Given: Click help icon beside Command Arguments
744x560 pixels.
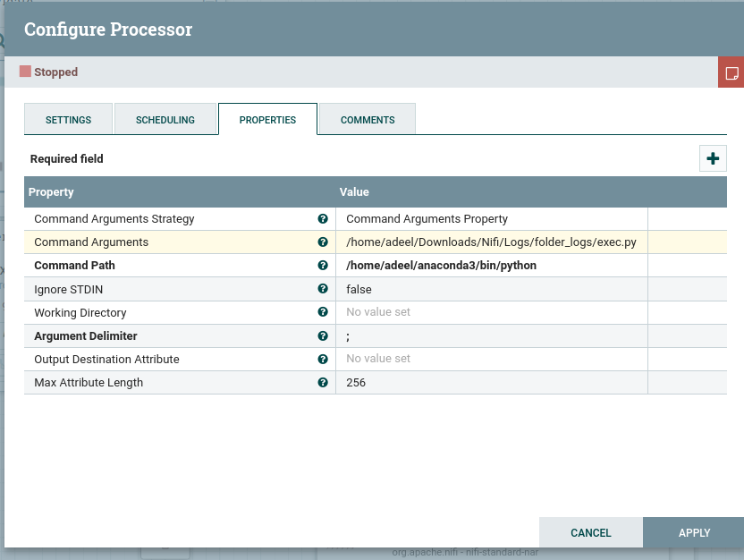Looking at the screenshot, I should (323, 242).
